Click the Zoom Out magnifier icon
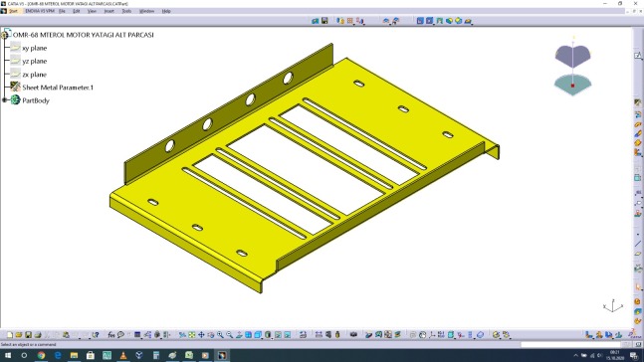Screen dimensions: 644x362 coord(230,335)
